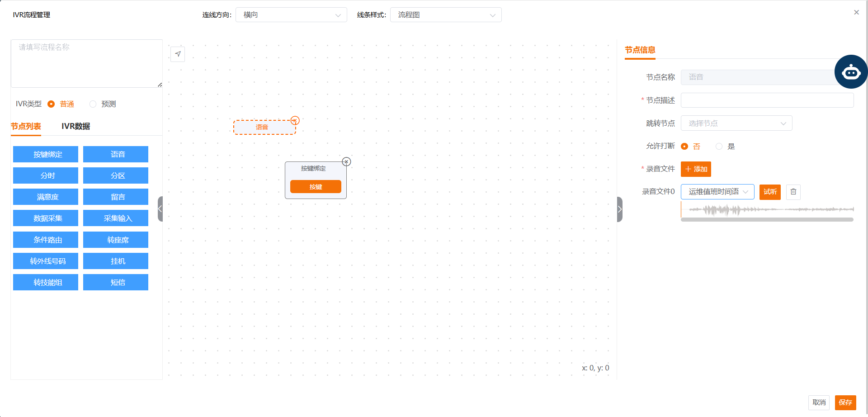This screenshot has width=868, height=417.
Task: Set 允许打断 to 是
Action: (x=719, y=147)
